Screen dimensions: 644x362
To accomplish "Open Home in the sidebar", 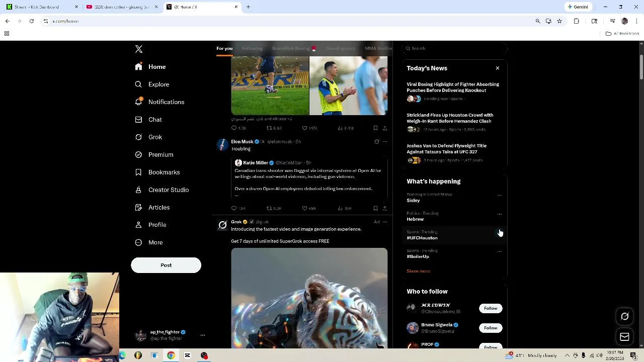I will [x=150, y=67].
